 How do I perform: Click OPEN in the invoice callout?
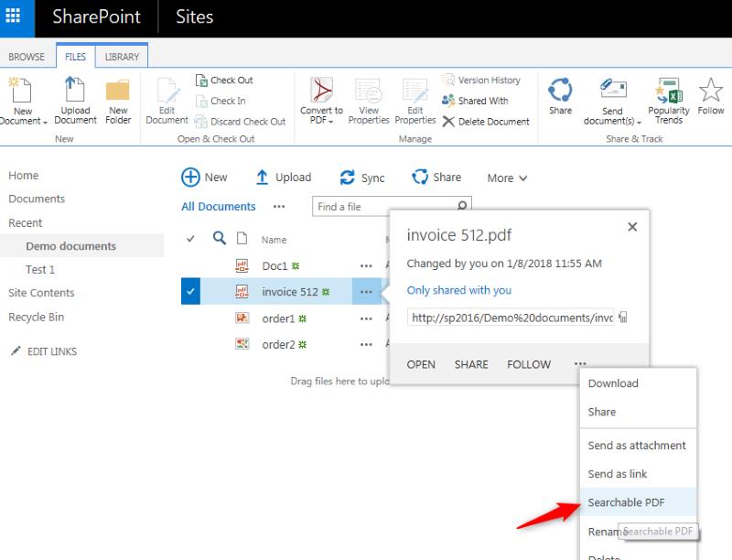[421, 364]
